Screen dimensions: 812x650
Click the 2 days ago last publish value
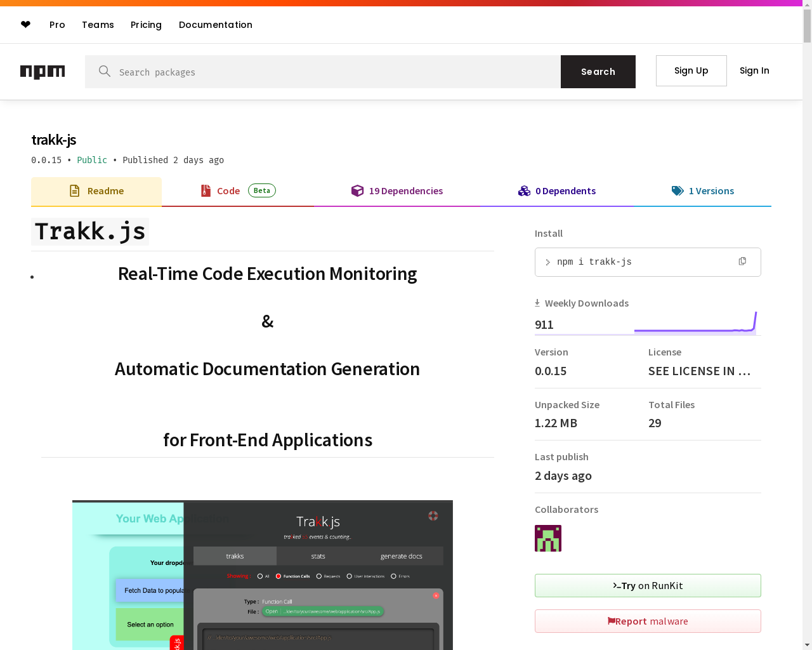tap(563, 476)
